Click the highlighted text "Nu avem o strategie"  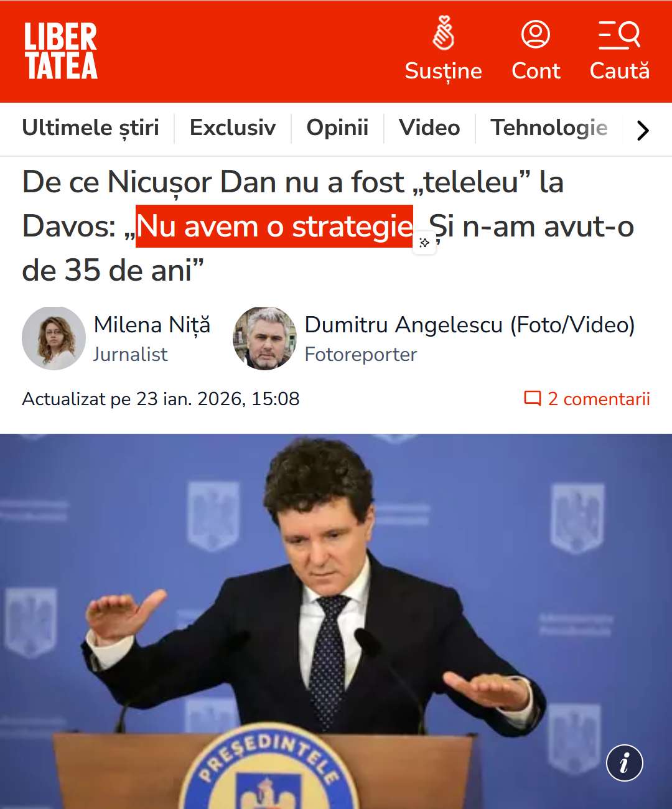274,227
